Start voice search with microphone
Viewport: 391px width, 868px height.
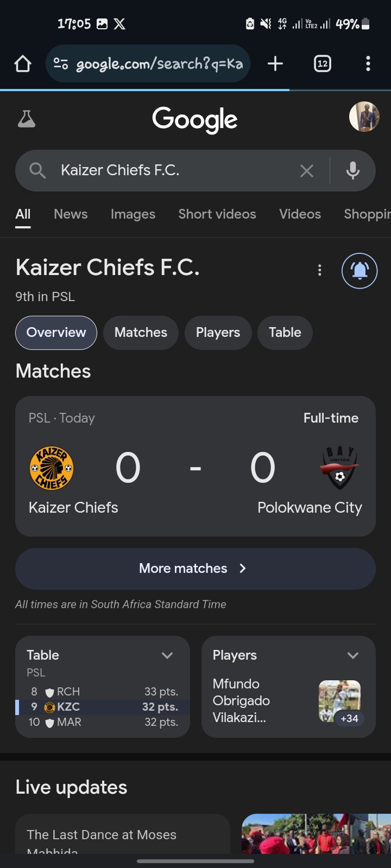353,171
